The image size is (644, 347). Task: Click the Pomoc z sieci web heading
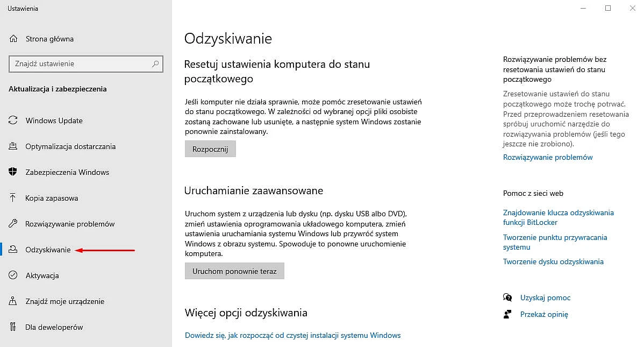pyautogui.click(x=533, y=193)
